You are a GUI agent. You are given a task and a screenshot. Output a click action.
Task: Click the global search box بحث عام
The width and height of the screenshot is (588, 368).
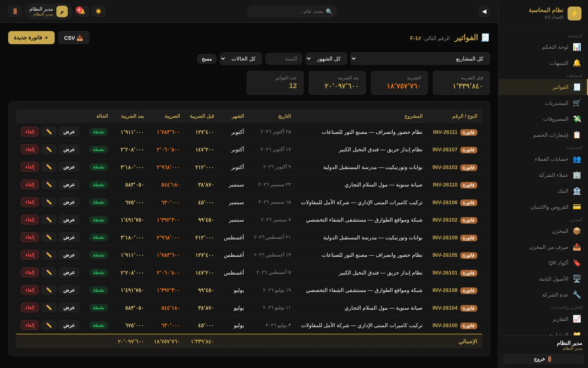(292, 11)
